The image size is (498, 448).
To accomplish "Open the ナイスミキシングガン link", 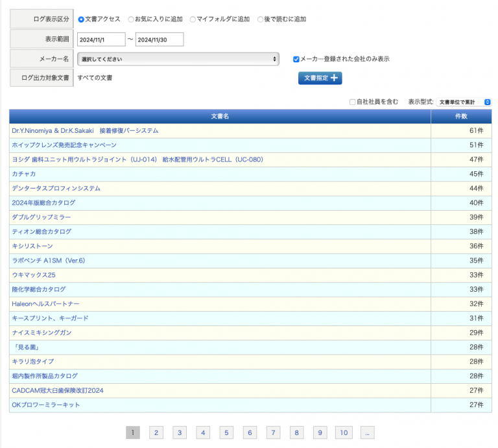I will [41, 333].
